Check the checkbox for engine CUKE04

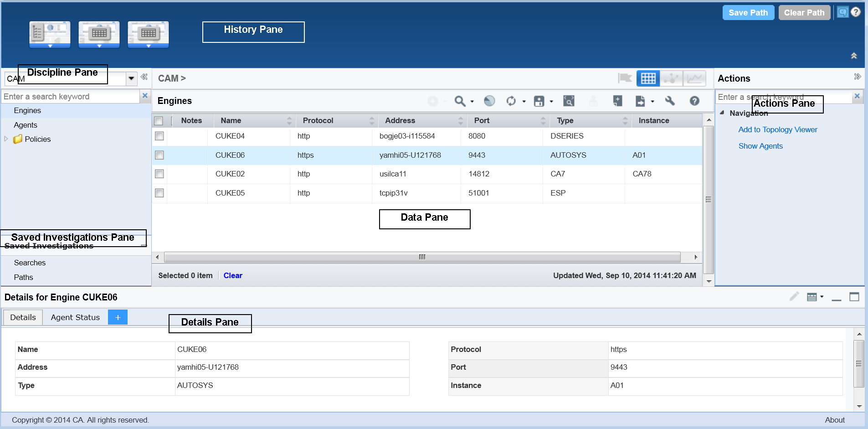(x=159, y=136)
